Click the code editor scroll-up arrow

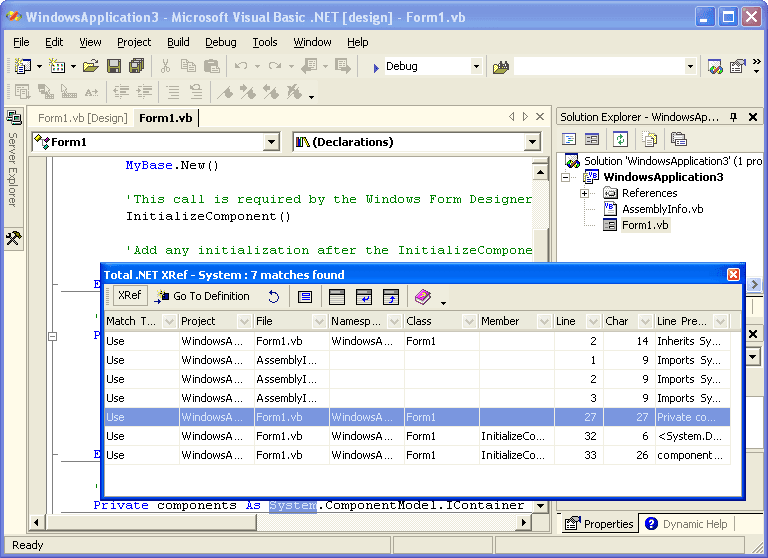click(540, 172)
